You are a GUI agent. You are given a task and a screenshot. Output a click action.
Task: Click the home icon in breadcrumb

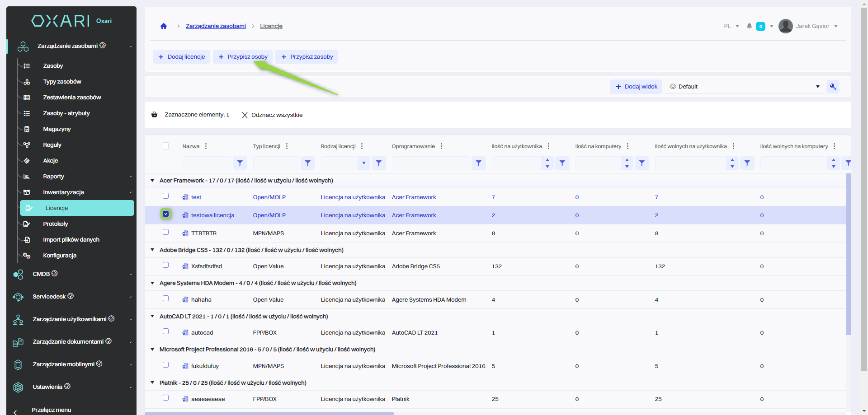coord(164,26)
